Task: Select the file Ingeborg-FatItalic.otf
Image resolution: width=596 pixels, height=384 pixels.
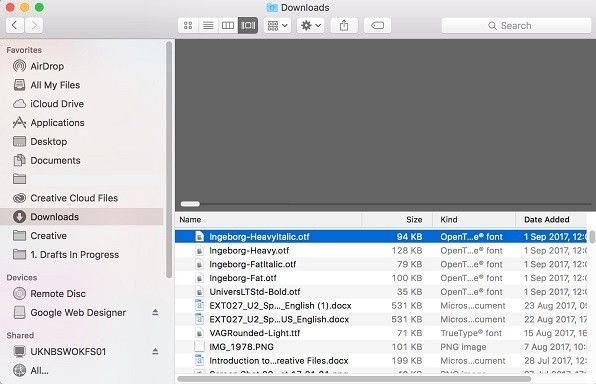Action: tap(382, 264)
